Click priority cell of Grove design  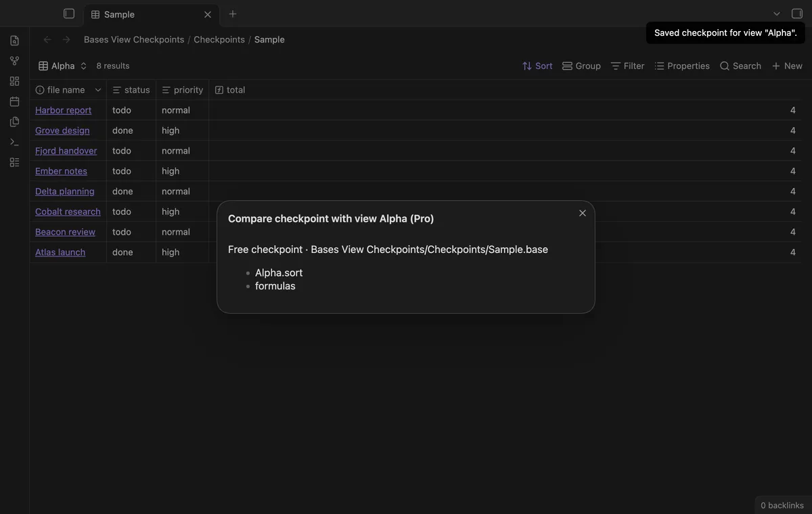(x=183, y=131)
